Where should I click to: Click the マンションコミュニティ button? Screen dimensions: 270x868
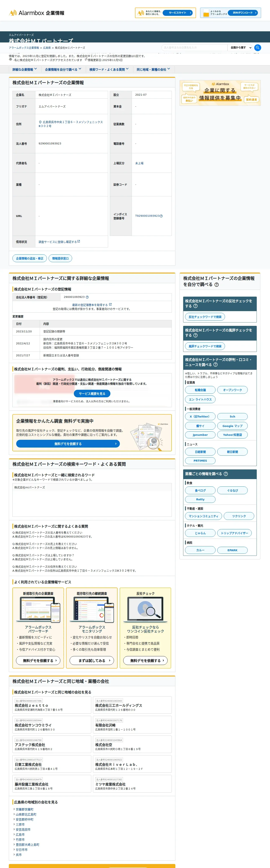[x=203, y=516]
